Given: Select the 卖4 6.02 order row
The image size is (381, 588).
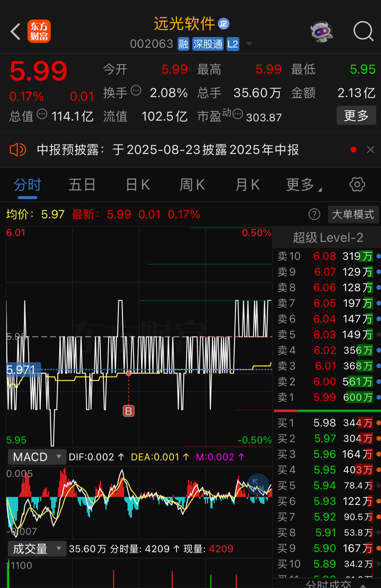Looking at the screenshot, I should point(327,350).
